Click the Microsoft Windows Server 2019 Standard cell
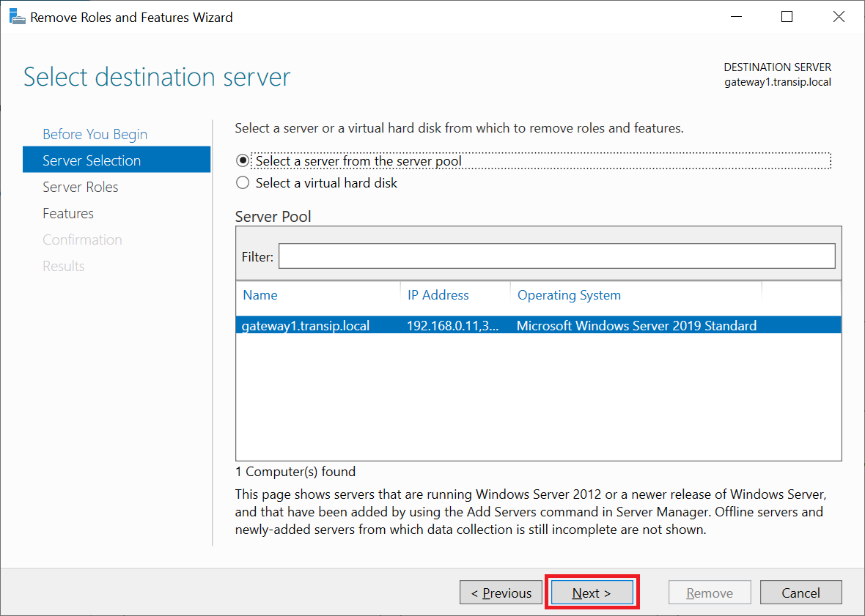The width and height of the screenshot is (865, 616). click(x=636, y=326)
